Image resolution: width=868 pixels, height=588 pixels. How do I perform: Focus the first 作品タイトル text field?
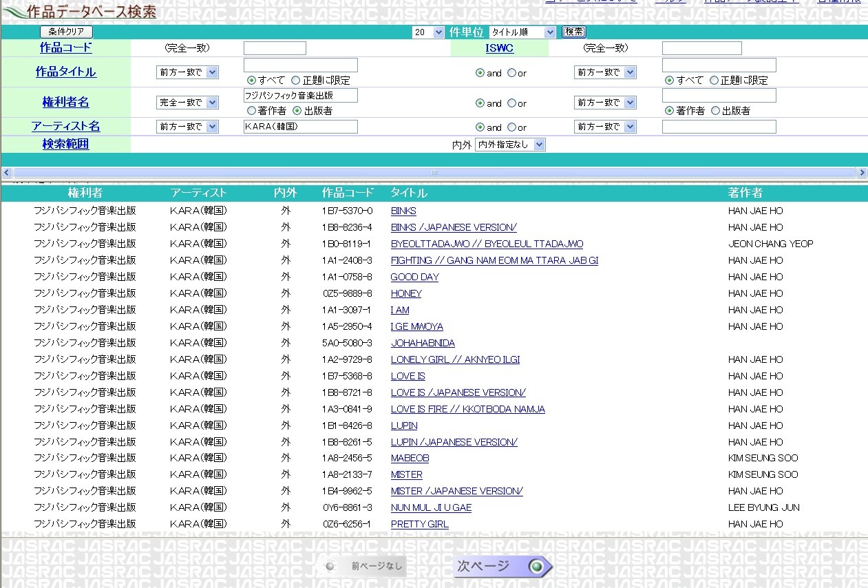pos(301,65)
